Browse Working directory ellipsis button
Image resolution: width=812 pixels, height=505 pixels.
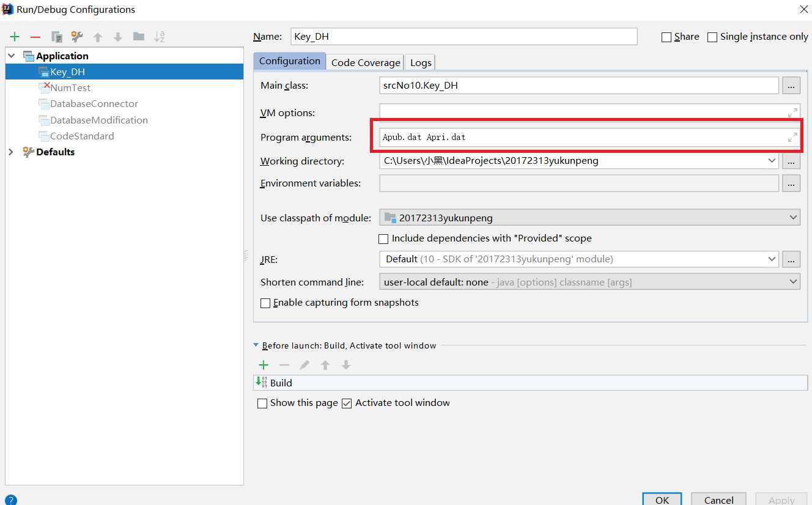click(x=791, y=161)
